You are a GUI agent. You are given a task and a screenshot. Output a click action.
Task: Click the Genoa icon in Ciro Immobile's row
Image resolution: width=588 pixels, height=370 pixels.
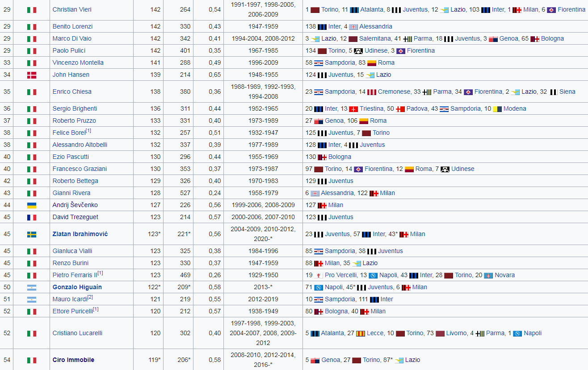click(315, 360)
